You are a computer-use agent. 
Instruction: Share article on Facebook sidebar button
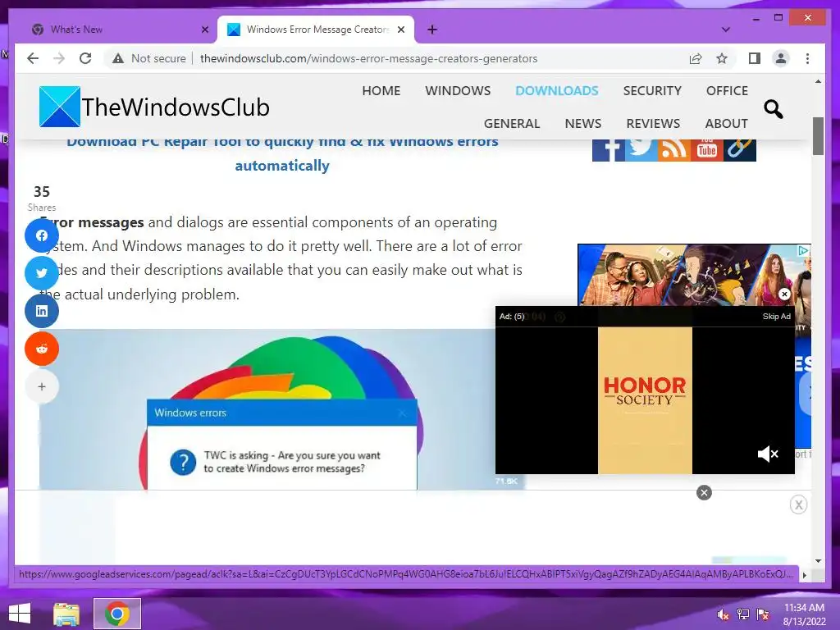point(42,235)
